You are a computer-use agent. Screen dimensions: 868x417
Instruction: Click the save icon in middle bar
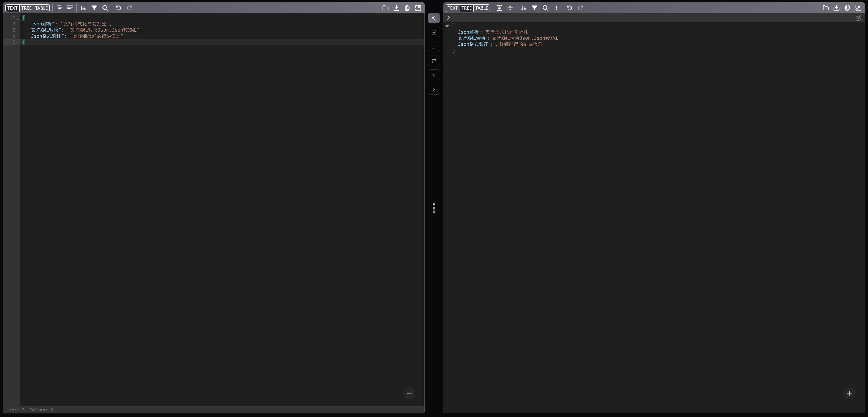click(434, 32)
